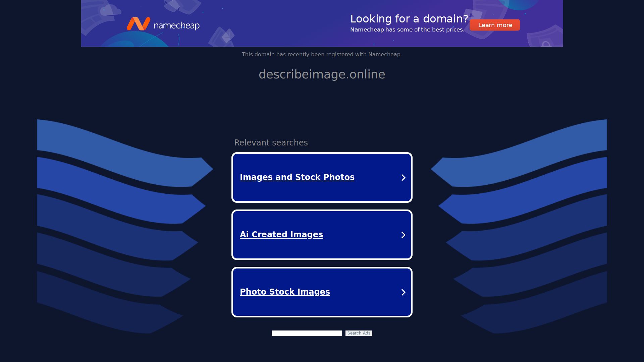Select Photo Stock Images under Relevant searches

pyautogui.click(x=285, y=292)
